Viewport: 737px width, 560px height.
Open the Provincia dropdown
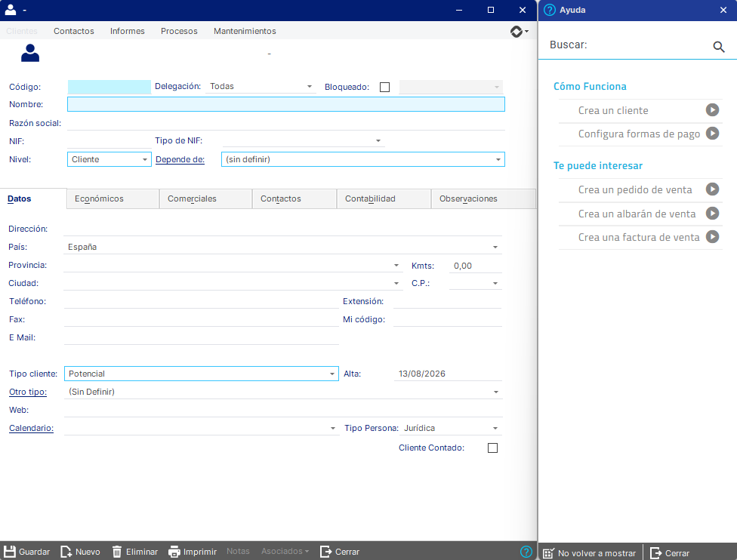point(396,266)
